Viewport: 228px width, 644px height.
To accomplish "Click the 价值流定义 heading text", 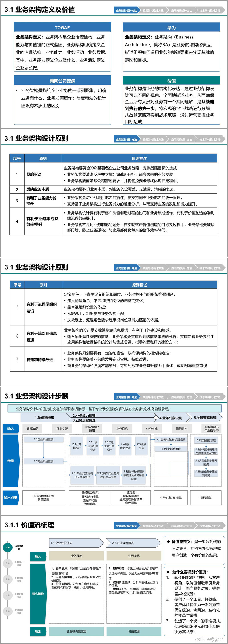I will click(181, 542).
